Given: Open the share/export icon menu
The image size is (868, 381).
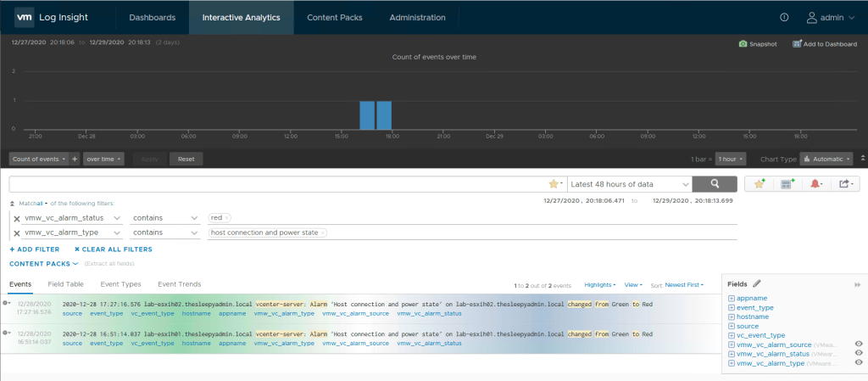Looking at the screenshot, I should tap(844, 184).
